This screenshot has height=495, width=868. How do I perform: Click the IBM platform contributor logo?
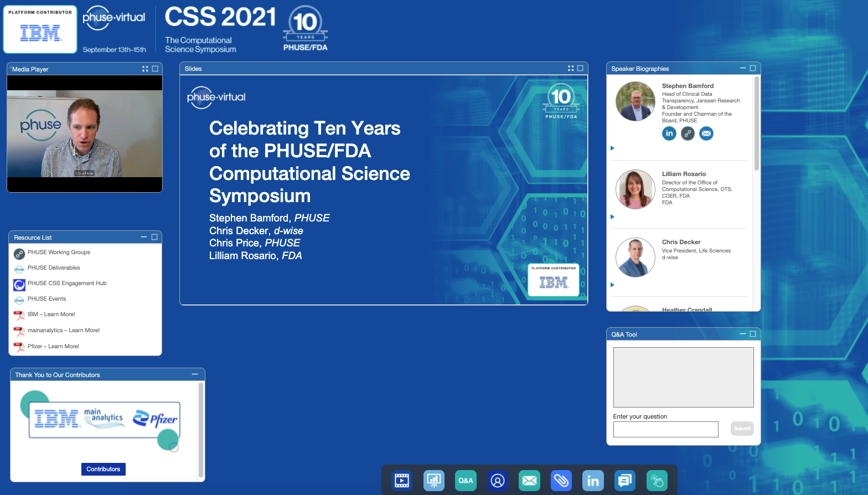40,30
